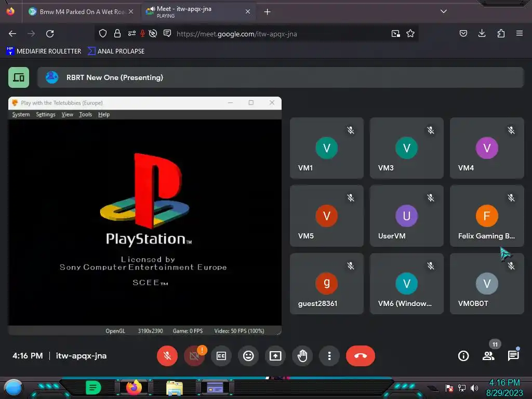This screenshot has height=399, width=532.
Task: Open Firefox from the taskbar
Action: click(x=134, y=388)
